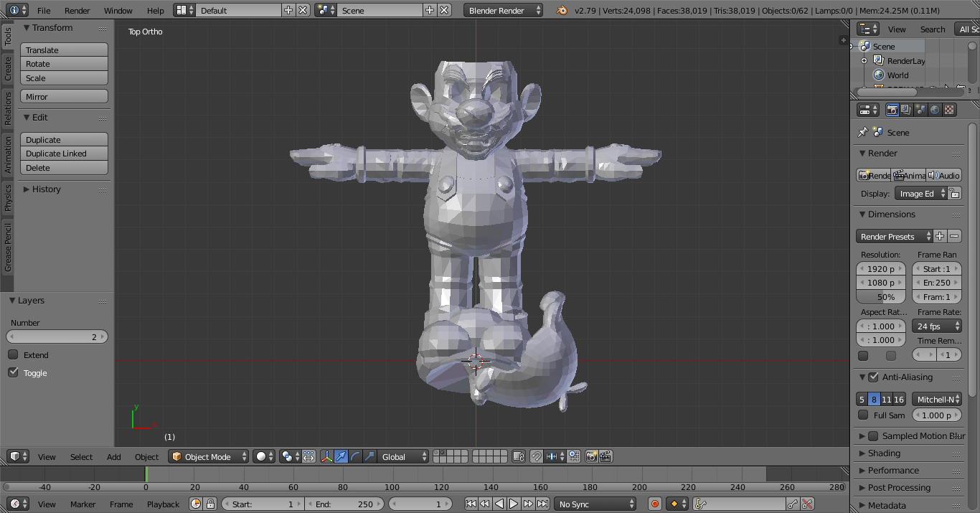Toggle the timeline range lock icon
This screenshot has height=513, width=980.
coord(210,504)
